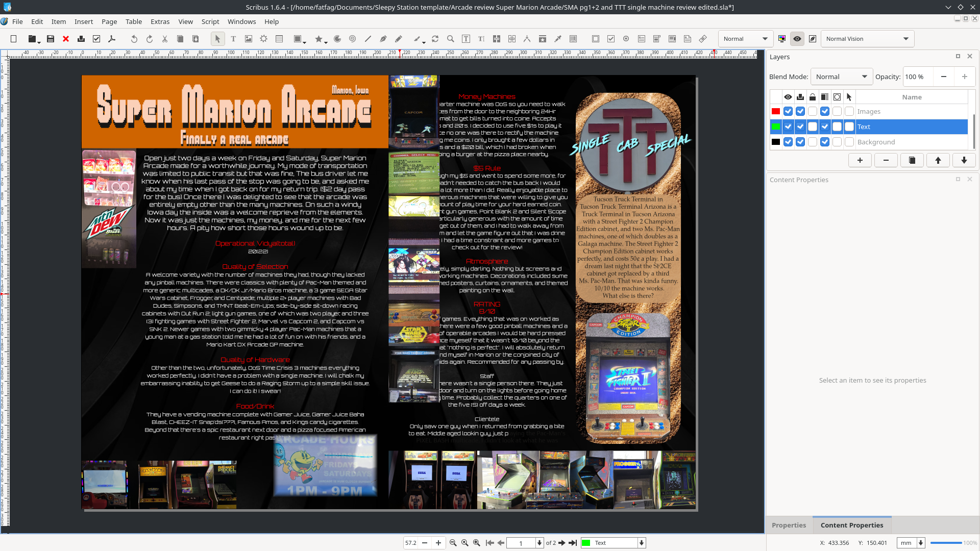Click the green color swatch of Text layer
980x551 pixels.
coord(776,127)
